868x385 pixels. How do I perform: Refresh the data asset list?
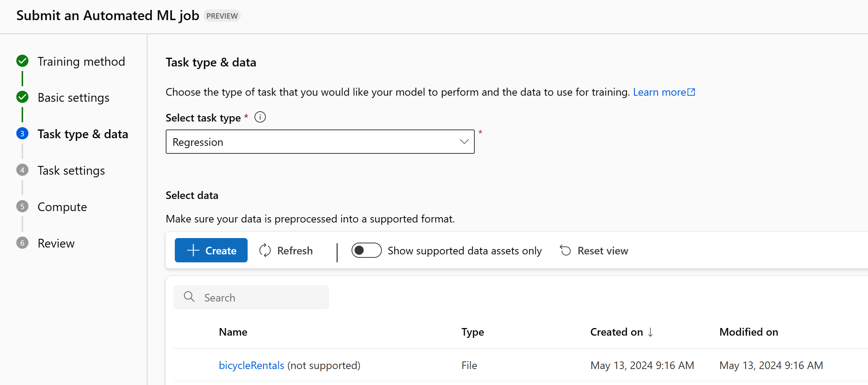(286, 251)
